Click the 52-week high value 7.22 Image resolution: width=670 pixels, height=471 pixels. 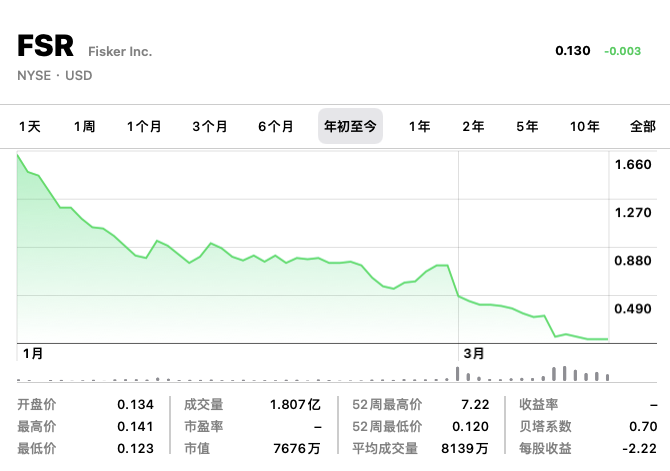click(x=475, y=404)
